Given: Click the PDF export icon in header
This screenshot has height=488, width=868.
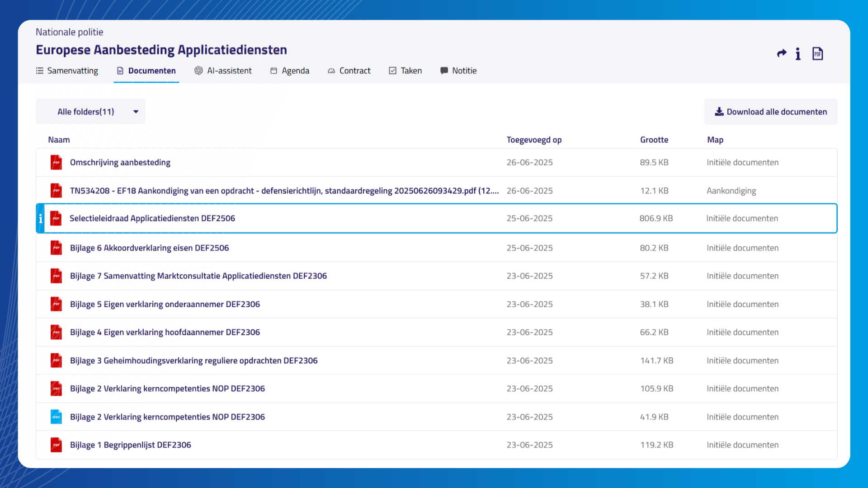Looking at the screenshot, I should pyautogui.click(x=817, y=54).
